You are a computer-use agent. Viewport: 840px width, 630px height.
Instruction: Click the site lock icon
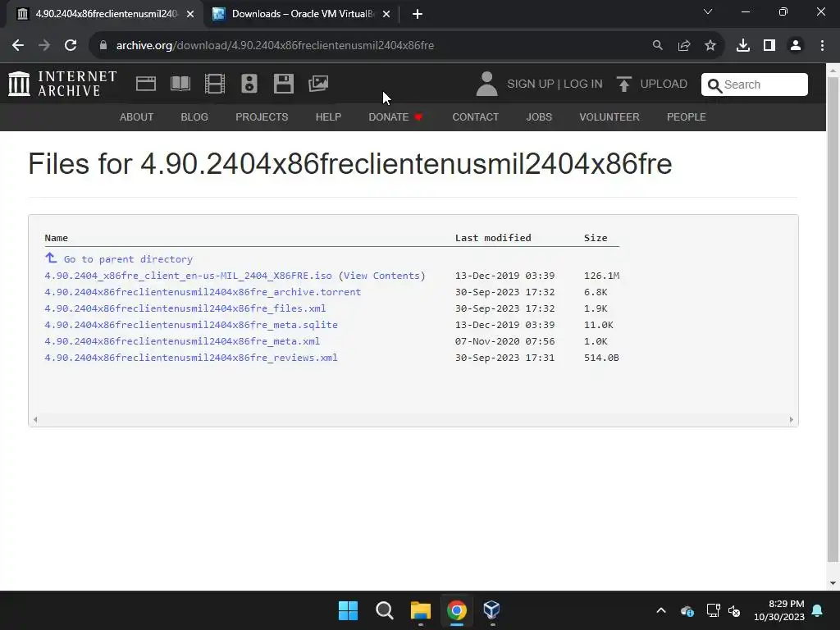click(103, 46)
